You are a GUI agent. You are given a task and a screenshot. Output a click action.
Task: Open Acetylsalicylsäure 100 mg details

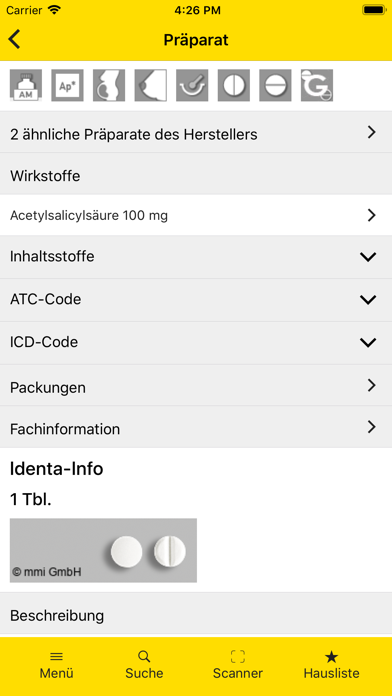196,216
